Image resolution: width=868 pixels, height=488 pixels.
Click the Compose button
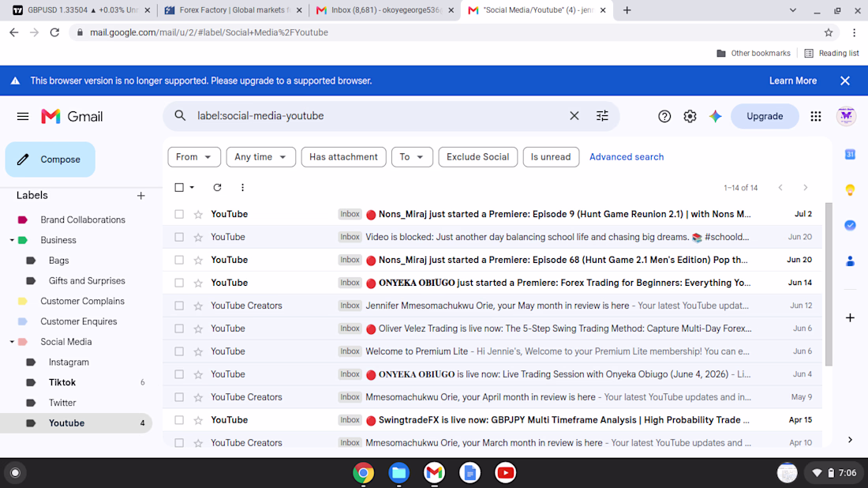coord(51,160)
